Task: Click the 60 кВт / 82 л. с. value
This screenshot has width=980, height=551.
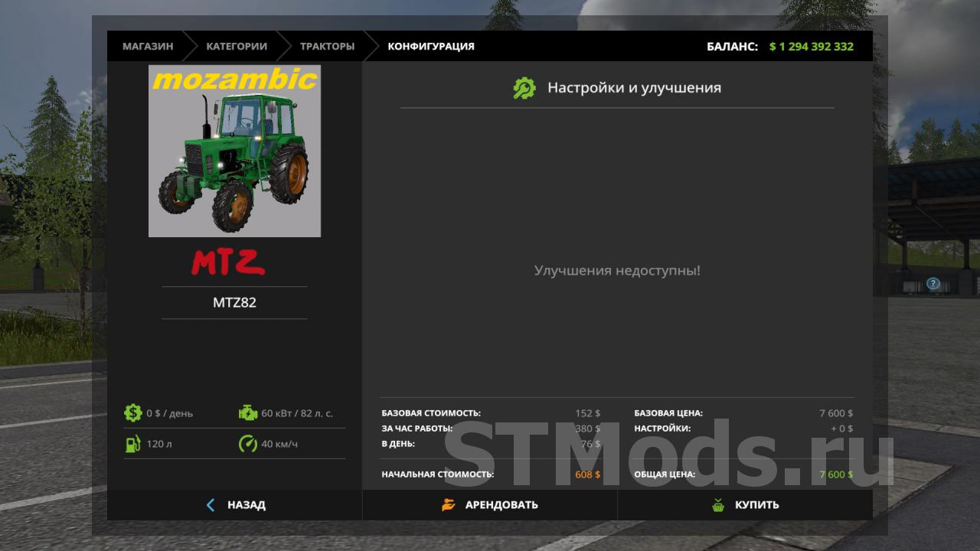Action: pos(297,413)
